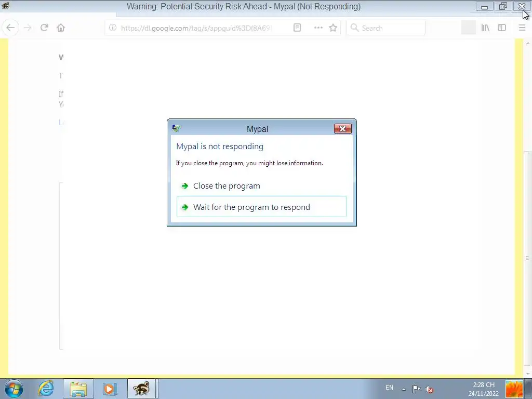The width and height of the screenshot is (532, 399).
Task: Click the Mypal icon in the title bar
Action: pyautogui.click(x=5, y=6)
